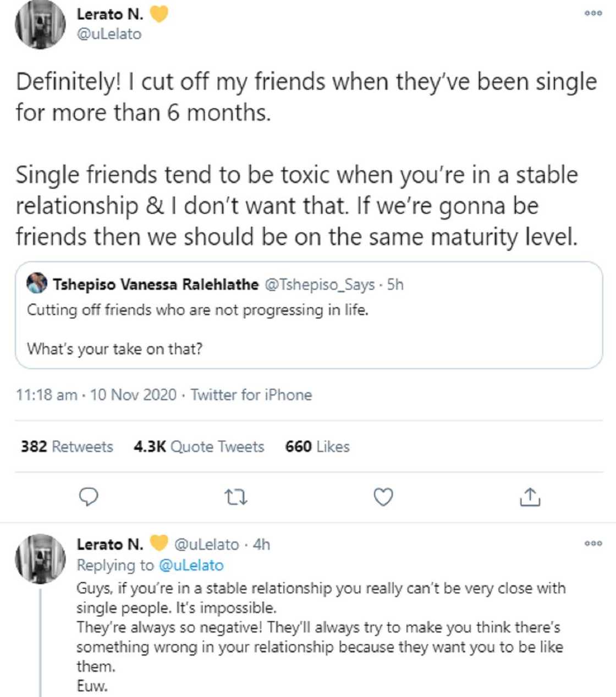Click Lerato N. profile avatar at top
Image resolution: width=616 pixels, height=697 pixels.
[40, 24]
